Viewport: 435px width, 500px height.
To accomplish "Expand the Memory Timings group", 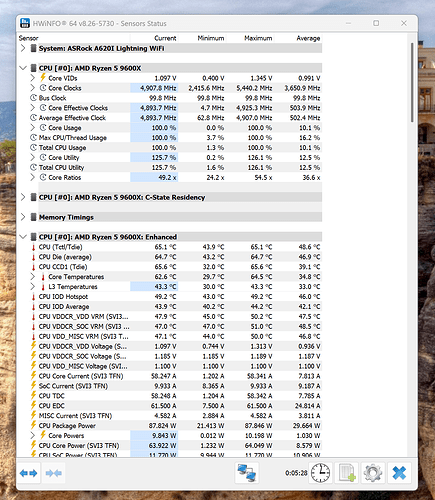I will tap(23, 217).
